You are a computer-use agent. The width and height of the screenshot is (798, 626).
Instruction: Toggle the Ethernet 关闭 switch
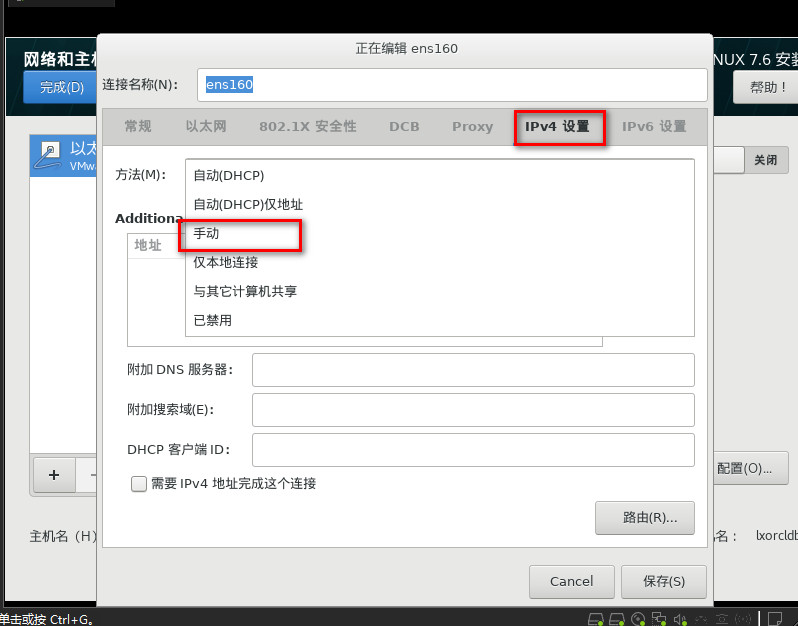(765, 160)
